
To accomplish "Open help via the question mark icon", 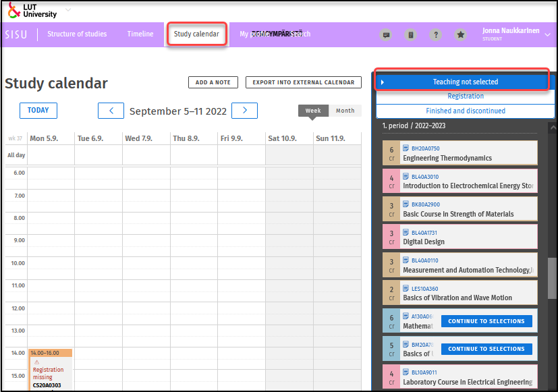I will (x=436, y=34).
